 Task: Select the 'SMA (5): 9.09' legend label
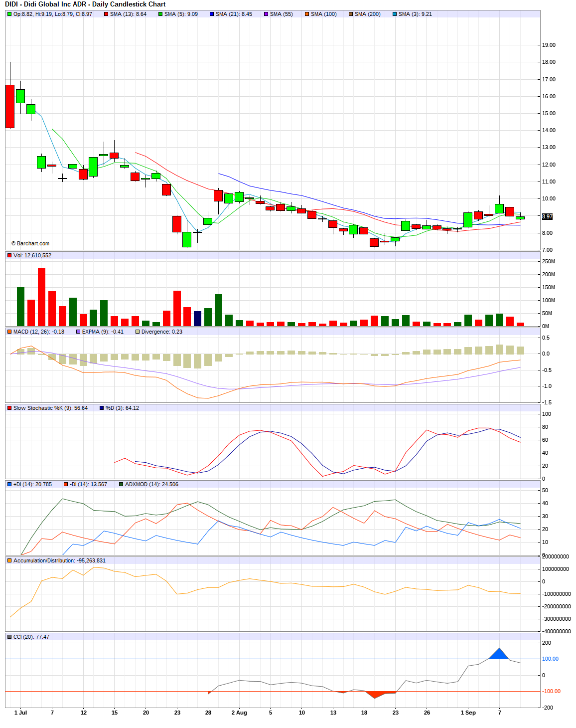pyautogui.click(x=181, y=14)
